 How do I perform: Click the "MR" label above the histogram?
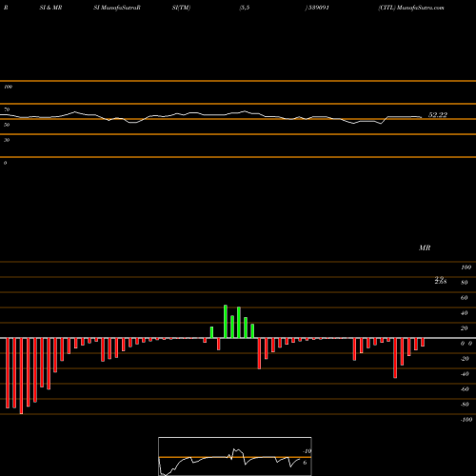click(x=425, y=248)
